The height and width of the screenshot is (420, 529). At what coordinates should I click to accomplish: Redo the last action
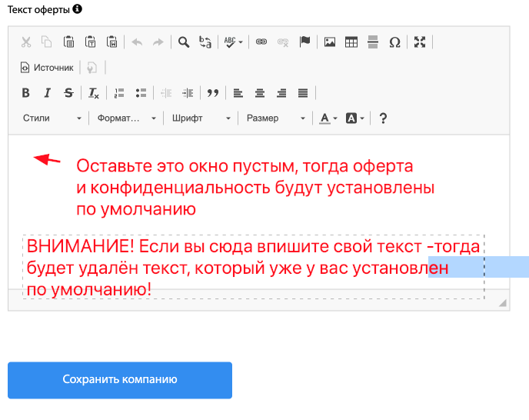tap(158, 42)
